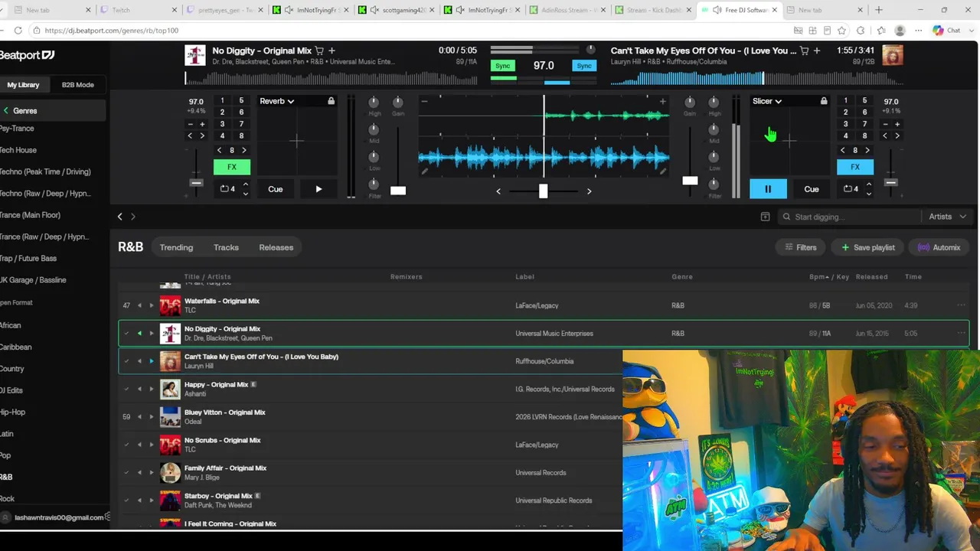The image size is (980, 551).
Task: Click the left deck Cue button
Action: (275, 189)
